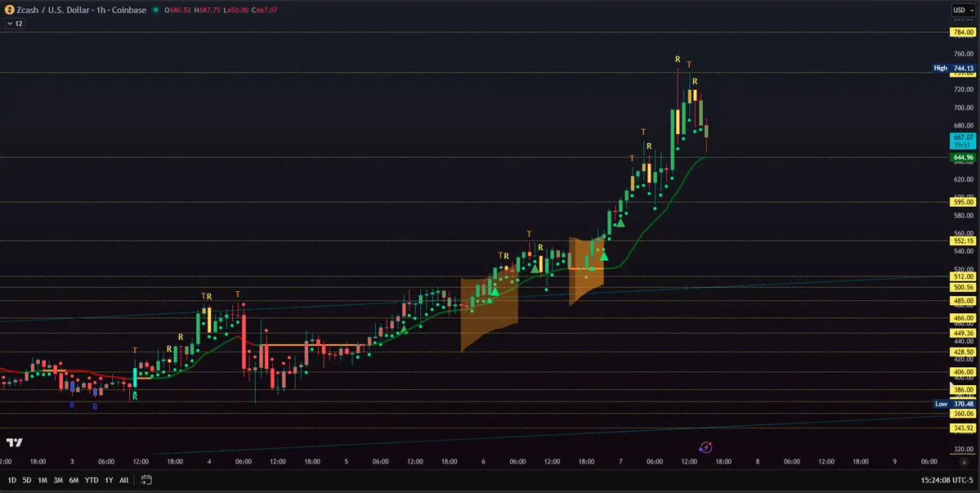The width and height of the screenshot is (980, 493).
Task: Select the 1D time range
Action: [x=11, y=481]
